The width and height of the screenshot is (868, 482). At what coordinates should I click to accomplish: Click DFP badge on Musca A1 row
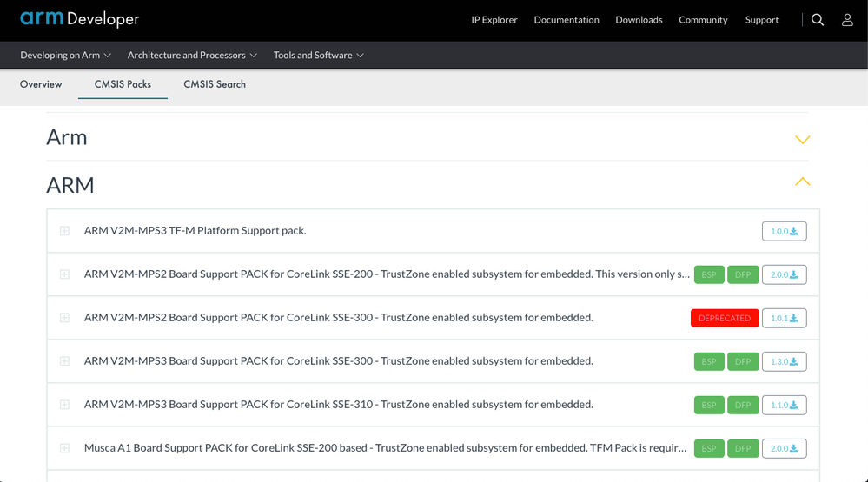point(743,448)
